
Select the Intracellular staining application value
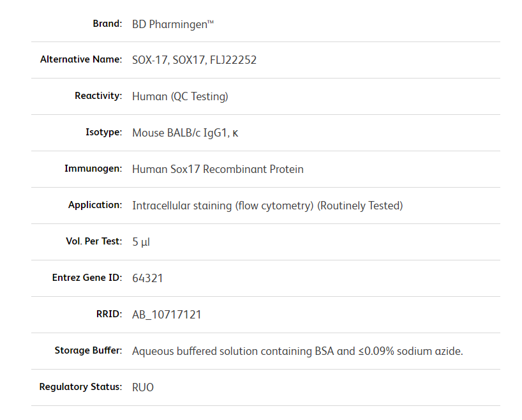pyautogui.click(x=267, y=206)
